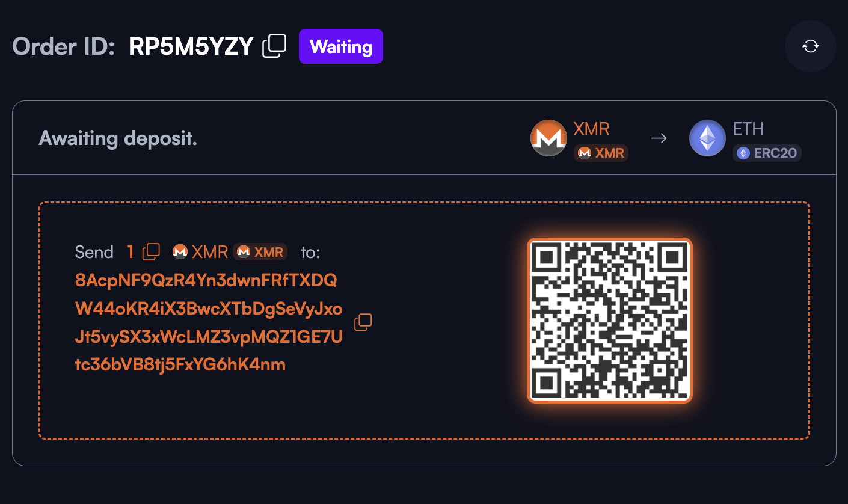Click the refresh order status icon
The image size is (848, 504).
tap(810, 46)
